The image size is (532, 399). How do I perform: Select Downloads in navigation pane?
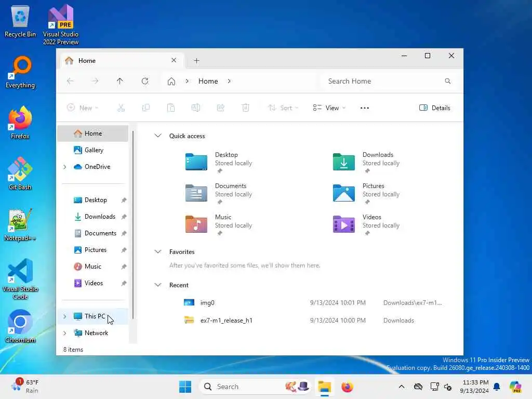pyautogui.click(x=92, y=217)
